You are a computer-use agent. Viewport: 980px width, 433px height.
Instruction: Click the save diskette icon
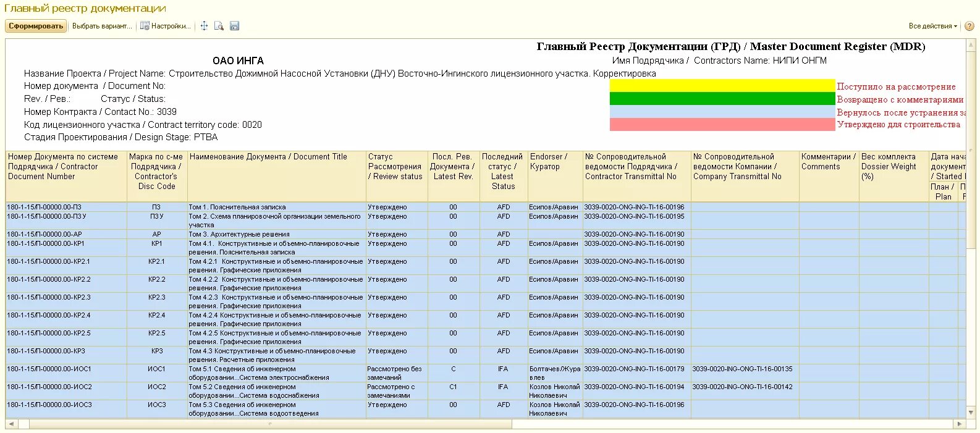234,26
